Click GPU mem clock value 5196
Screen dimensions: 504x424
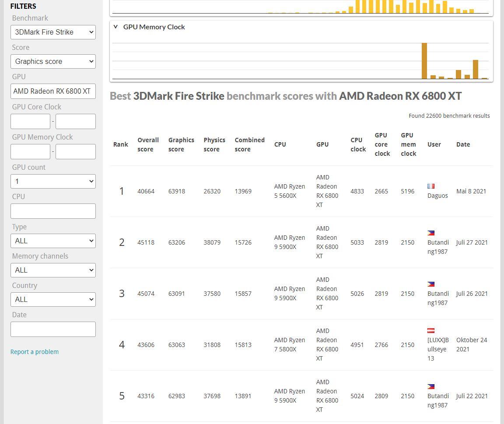pyautogui.click(x=408, y=191)
